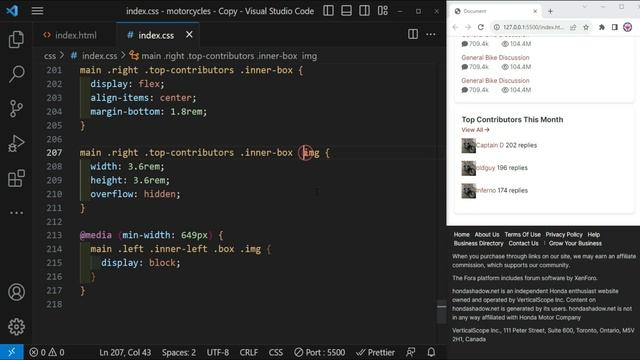Select line number 214 in the gutter
This screenshot has width=640, height=360.
(54, 249)
